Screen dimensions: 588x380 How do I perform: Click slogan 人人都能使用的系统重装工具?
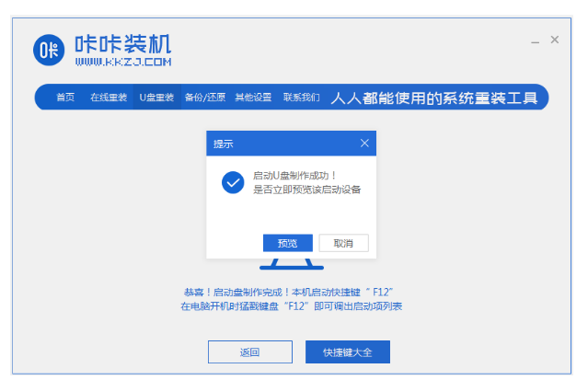pyautogui.click(x=434, y=98)
